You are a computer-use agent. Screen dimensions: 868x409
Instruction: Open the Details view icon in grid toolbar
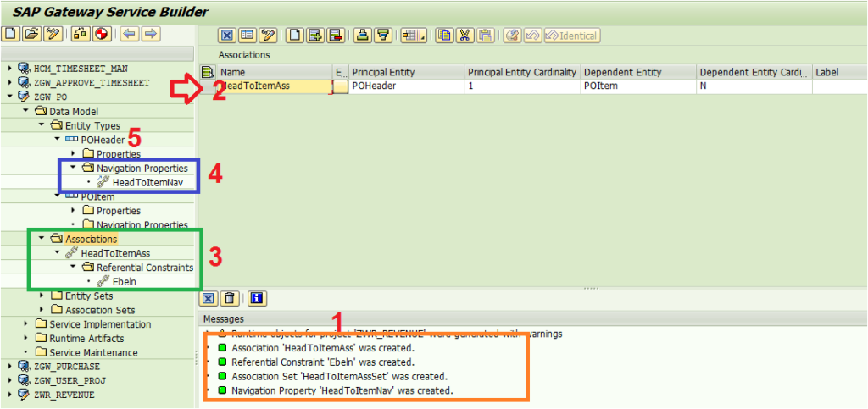[248, 36]
